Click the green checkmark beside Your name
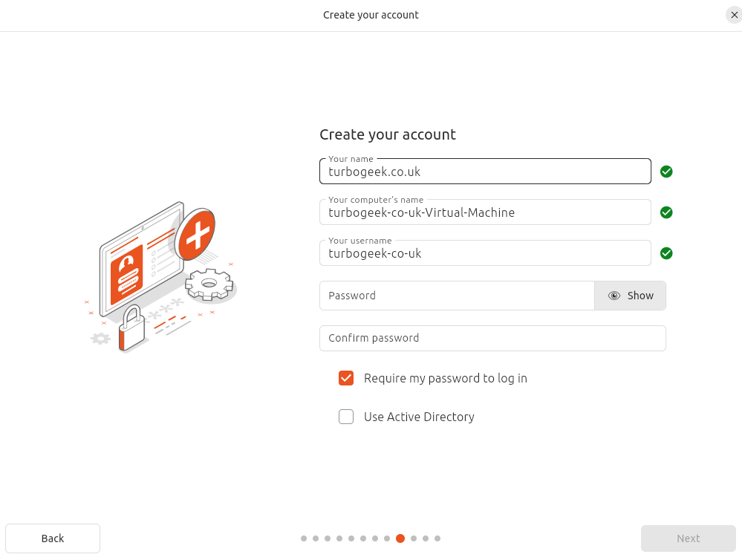 666,172
